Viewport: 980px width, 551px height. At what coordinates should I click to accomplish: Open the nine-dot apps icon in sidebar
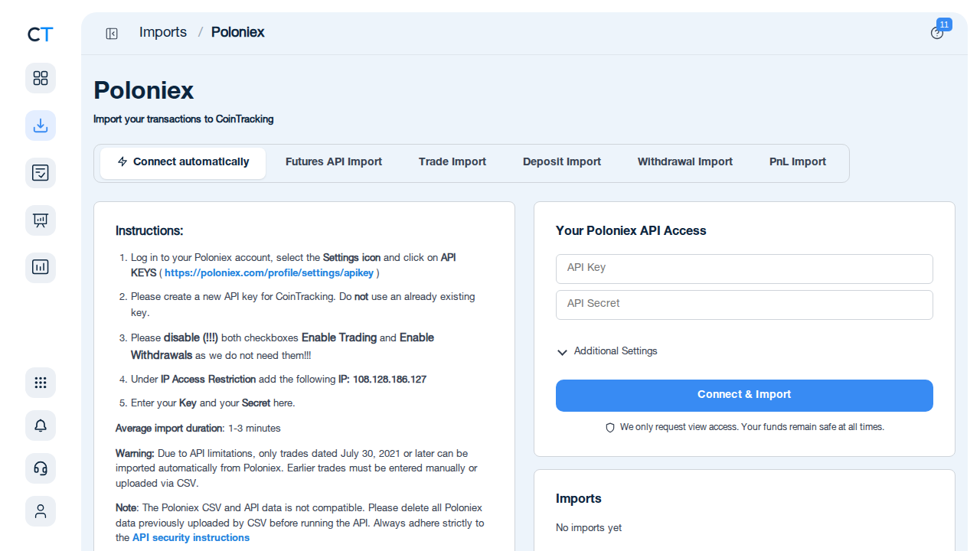click(x=41, y=383)
